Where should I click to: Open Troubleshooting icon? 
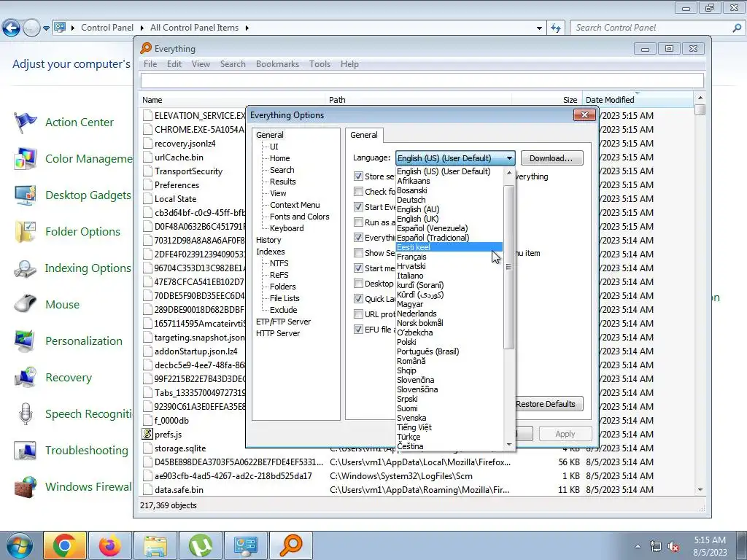click(x=26, y=450)
